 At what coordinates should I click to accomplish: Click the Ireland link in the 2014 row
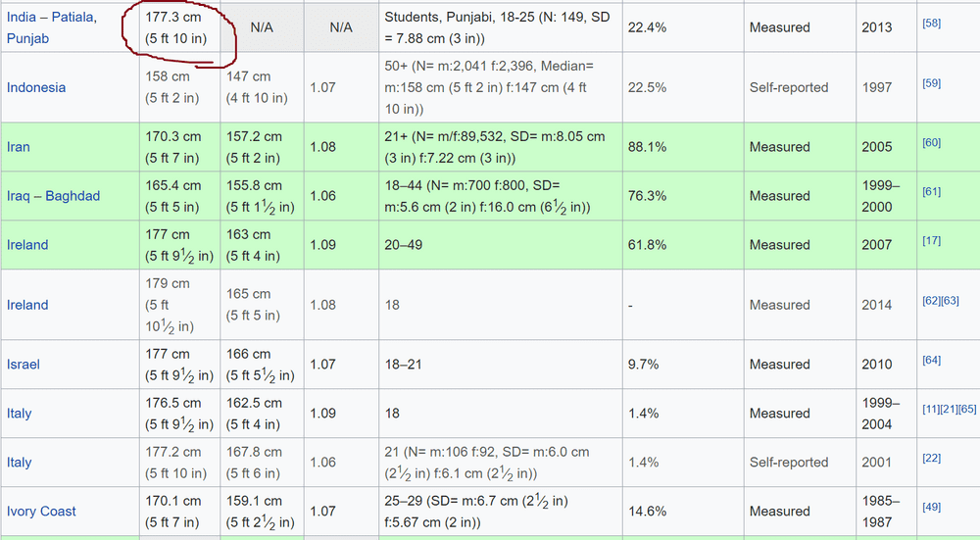coord(27,305)
